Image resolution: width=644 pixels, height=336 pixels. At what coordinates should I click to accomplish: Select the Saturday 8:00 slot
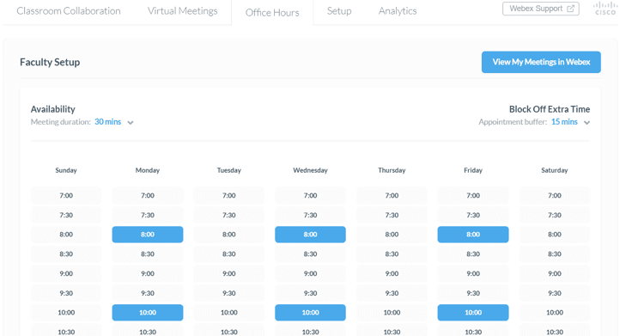coord(554,235)
